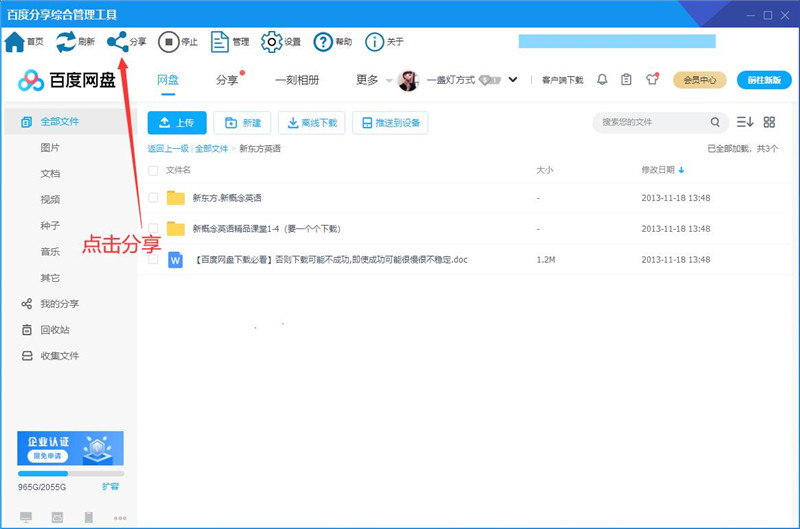Click the 新建 new folder button
The height and width of the screenshot is (529, 800).
242,122
